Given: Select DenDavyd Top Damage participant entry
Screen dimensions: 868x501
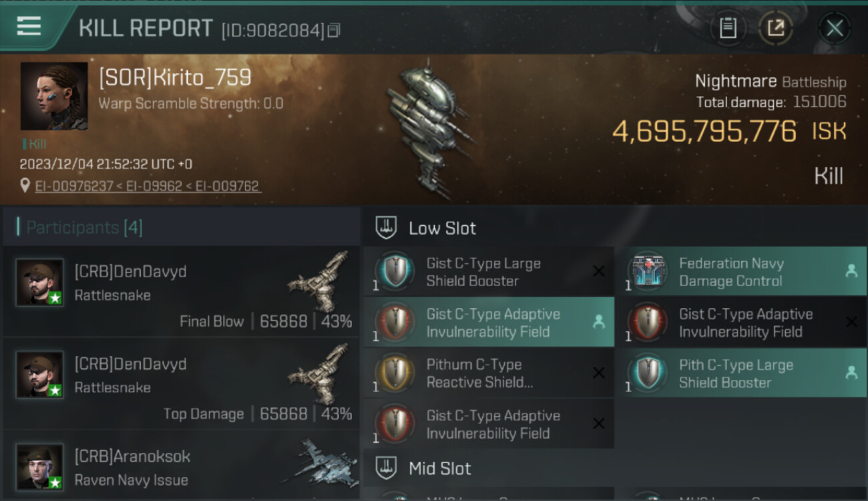Looking at the screenshot, I should pyautogui.click(x=181, y=384).
